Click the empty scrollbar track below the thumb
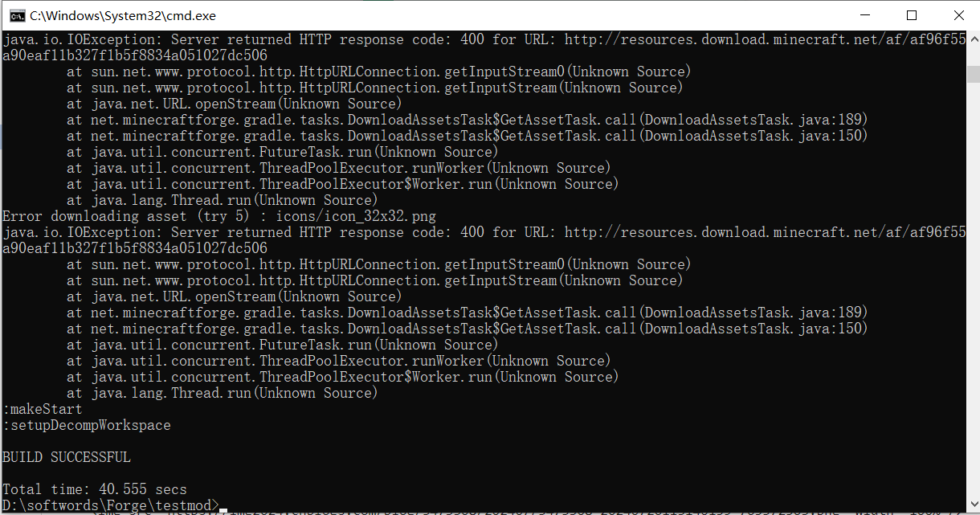The width and height of the screenshot is (980, 515). (x=973, y=289)
